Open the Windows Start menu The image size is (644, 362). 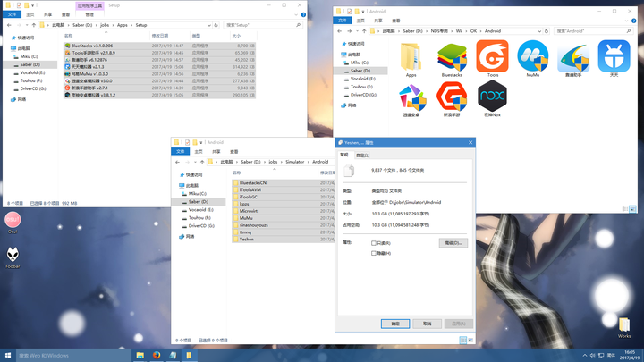tap(7, 356)
